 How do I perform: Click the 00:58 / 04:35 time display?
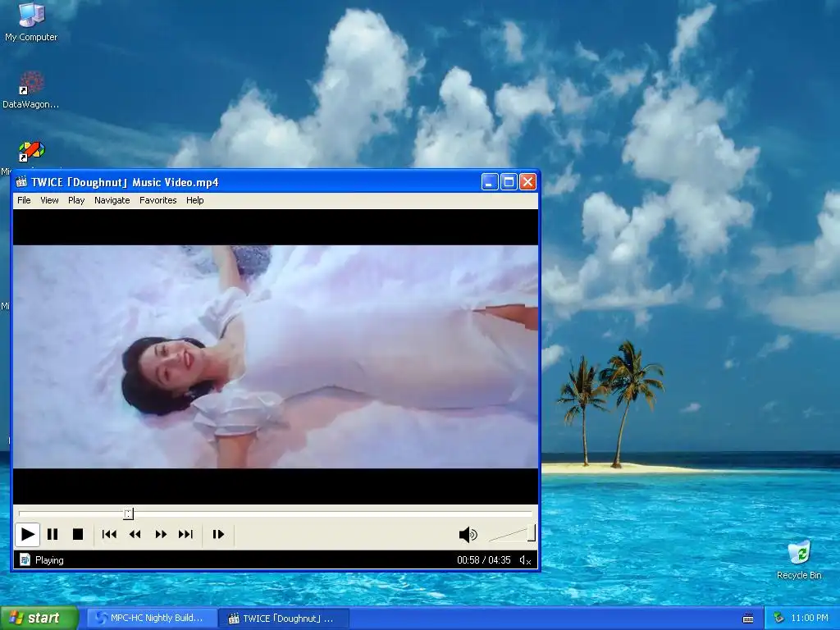pyautogui.click(x=484, y=560)
